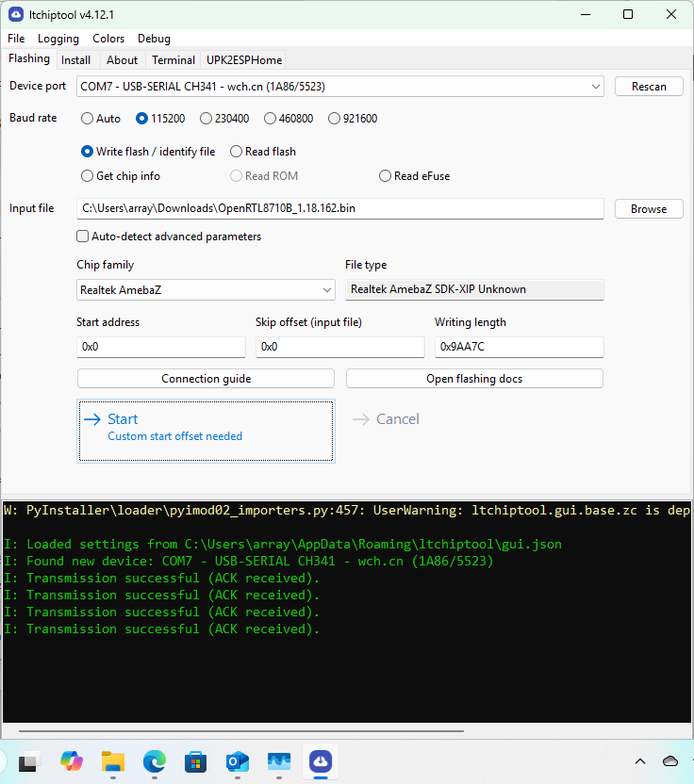Image resolution: width=694 pixels, height=784 pixels.
Task: Select 230400 baud rate
Action: [x=224, y=119]
